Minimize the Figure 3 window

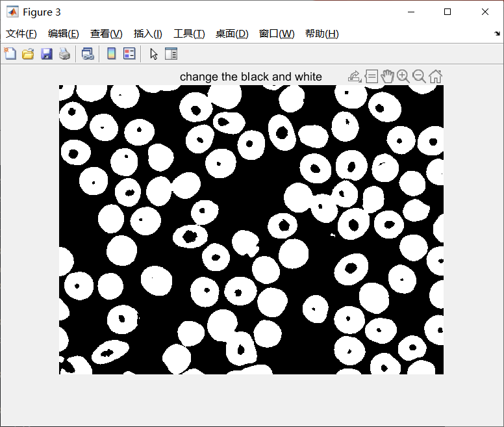point(411,12)
